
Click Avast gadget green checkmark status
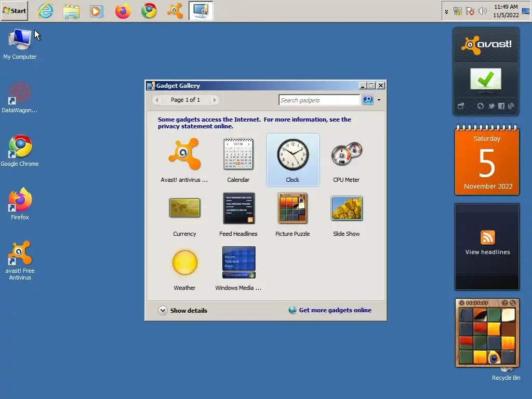point(486,80)
